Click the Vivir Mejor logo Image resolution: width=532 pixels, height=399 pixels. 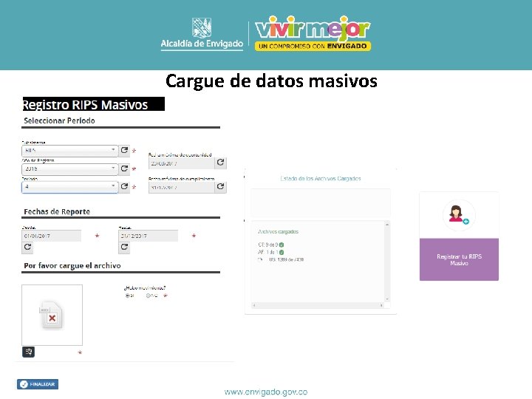click(x=313, y=33)
